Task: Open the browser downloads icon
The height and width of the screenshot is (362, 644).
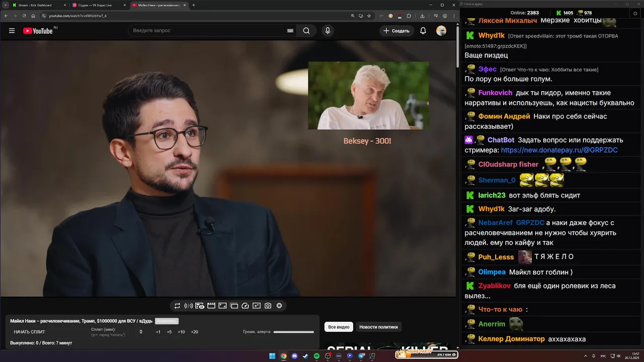Action: coord(422,16)
